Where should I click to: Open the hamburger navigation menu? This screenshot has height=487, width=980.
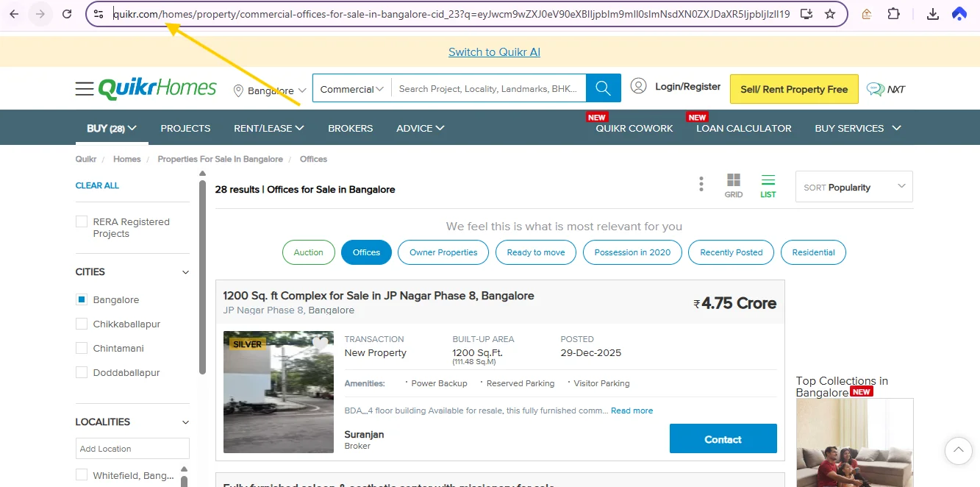[x=84, y=88]
